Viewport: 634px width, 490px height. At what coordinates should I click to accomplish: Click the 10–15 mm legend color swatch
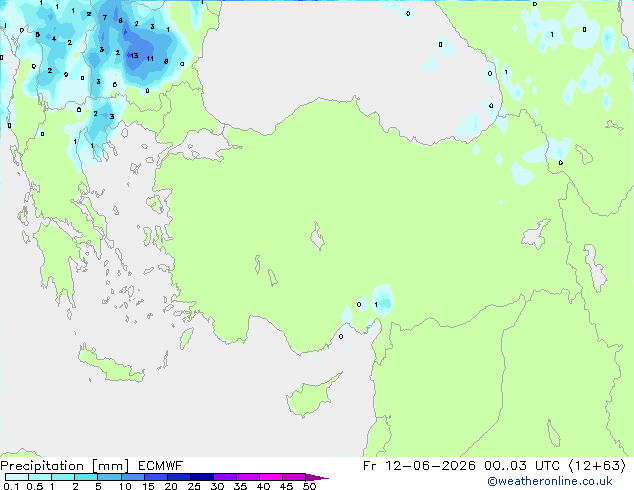(x=133, y=477)
